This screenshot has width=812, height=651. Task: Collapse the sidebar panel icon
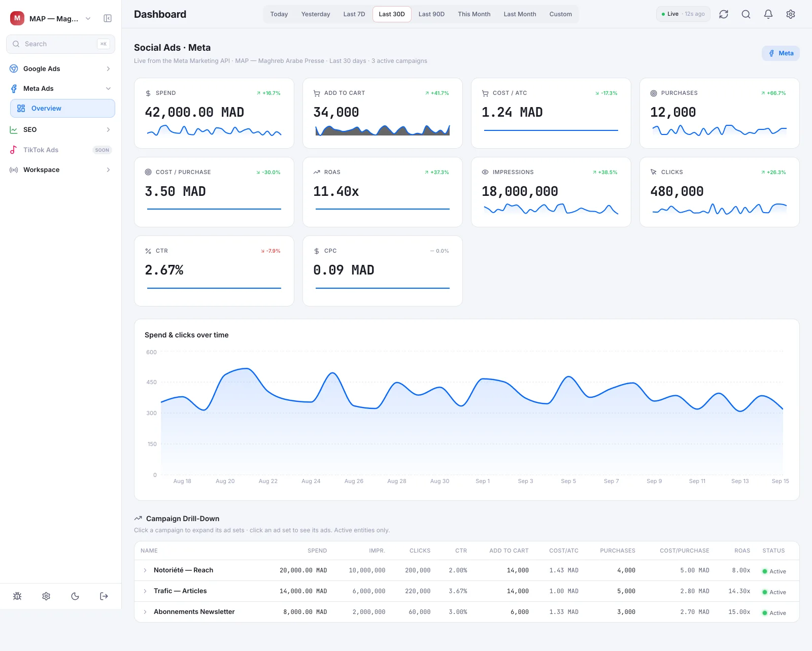108,18
